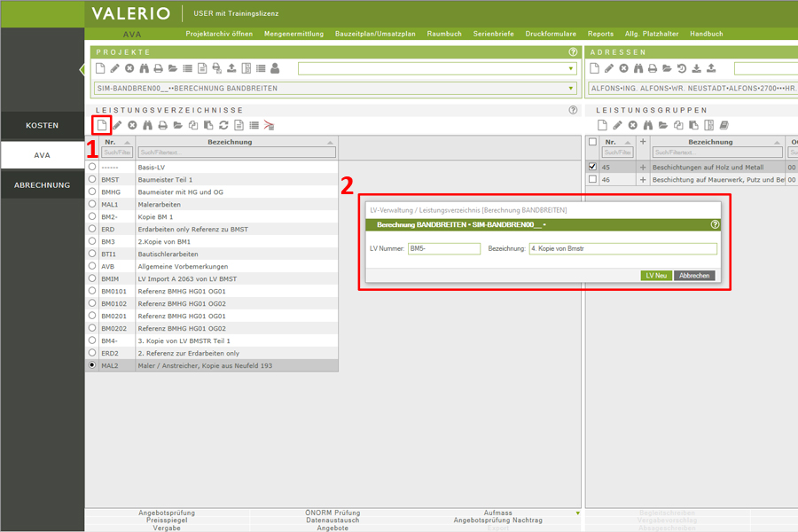Image resolution: width=798 pixels, height=532 pixels.
Task: Open the Bauzeitplan/Umsatzplan menu
Action: coord(375,34)
